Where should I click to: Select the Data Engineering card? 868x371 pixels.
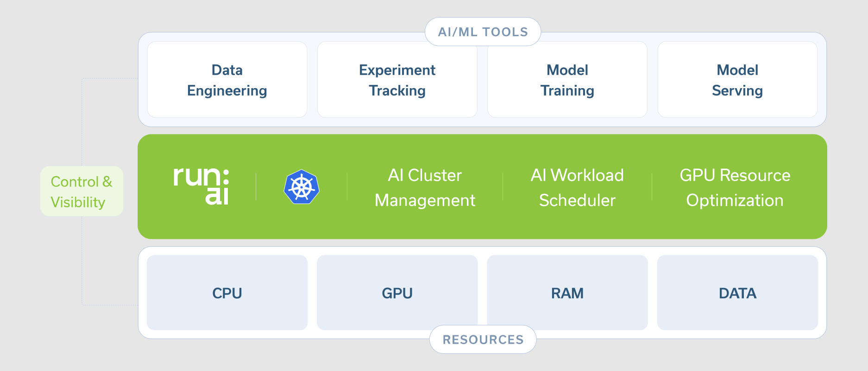coord(227,79)
